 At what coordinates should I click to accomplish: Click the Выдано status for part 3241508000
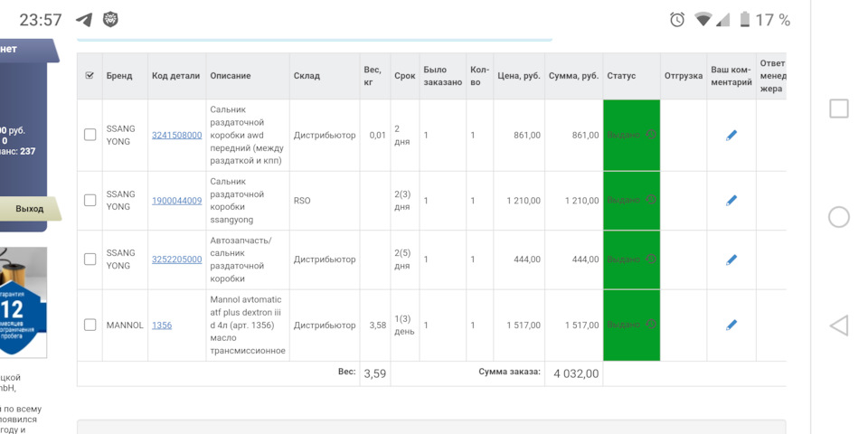click(x=623, y=135)
